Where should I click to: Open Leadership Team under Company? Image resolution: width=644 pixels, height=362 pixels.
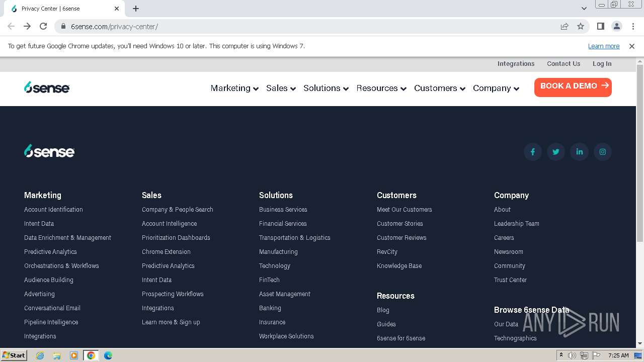tap(516, 224)
